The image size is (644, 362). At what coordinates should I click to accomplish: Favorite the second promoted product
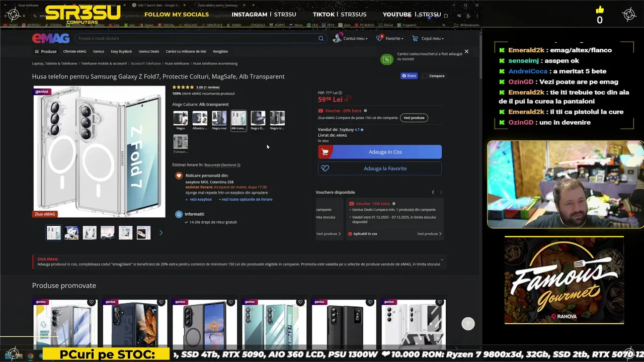point(161,302)
